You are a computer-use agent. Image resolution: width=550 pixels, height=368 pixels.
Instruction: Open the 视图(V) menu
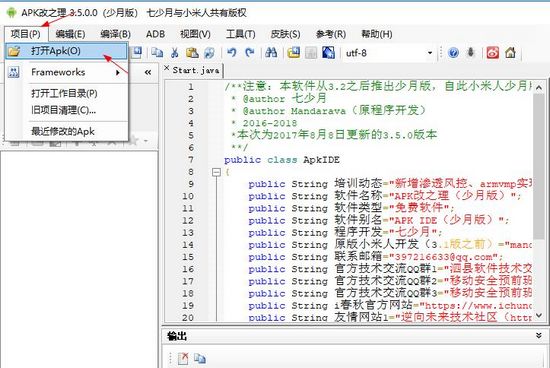(x=195, y=34)
